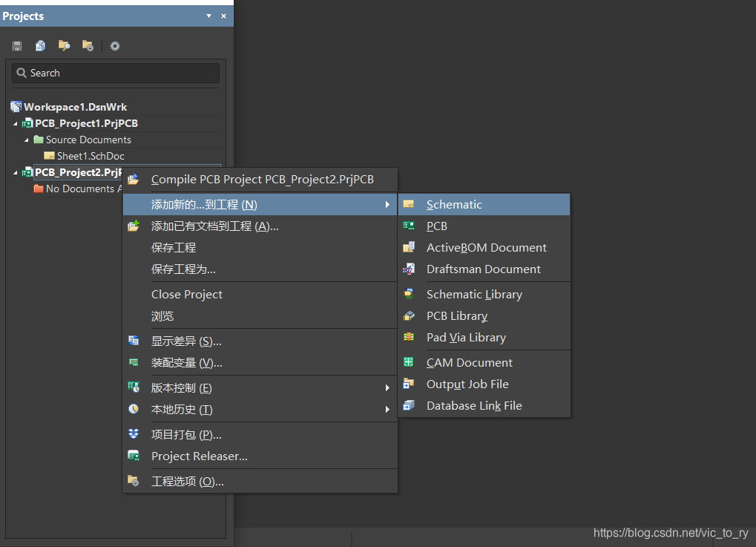Click the version control (版本控制) icon

pyautogui.click(x=134, y=387)
